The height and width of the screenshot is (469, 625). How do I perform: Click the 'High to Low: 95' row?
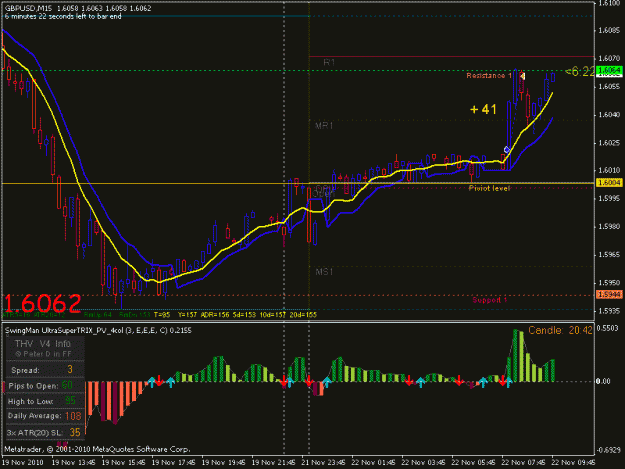[45, 401]
